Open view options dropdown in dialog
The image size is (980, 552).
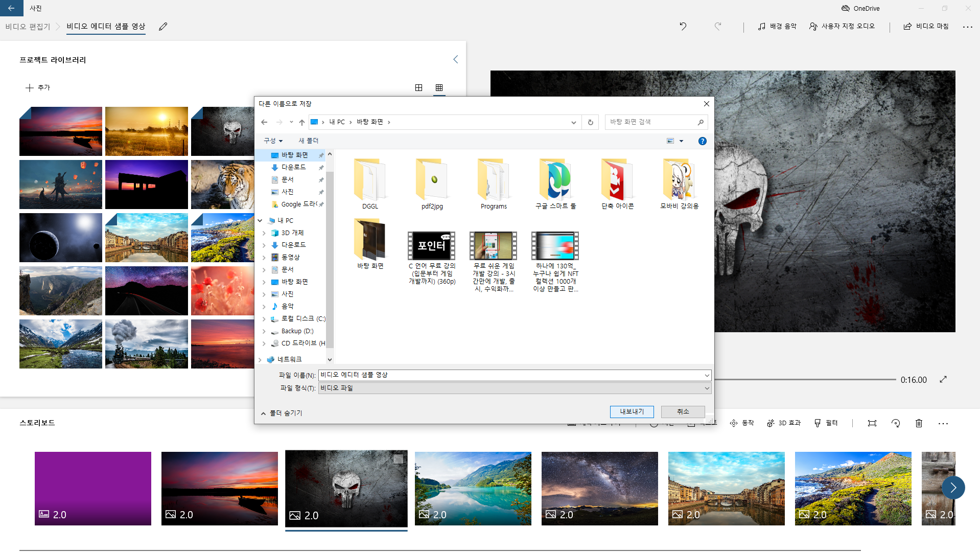(x=681, y=141)
